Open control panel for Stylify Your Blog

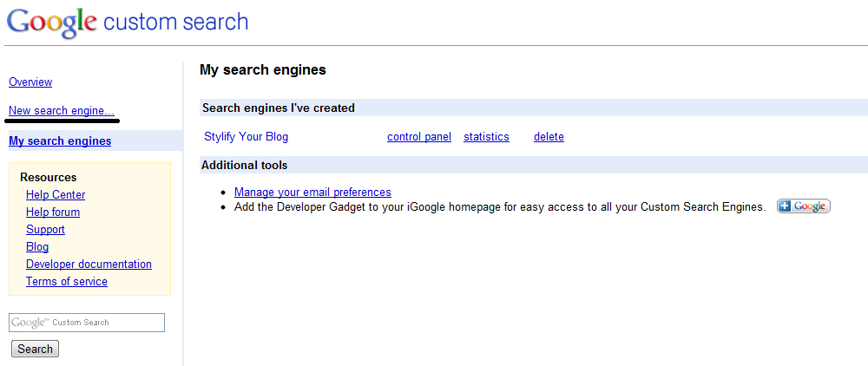pos(419,136)
